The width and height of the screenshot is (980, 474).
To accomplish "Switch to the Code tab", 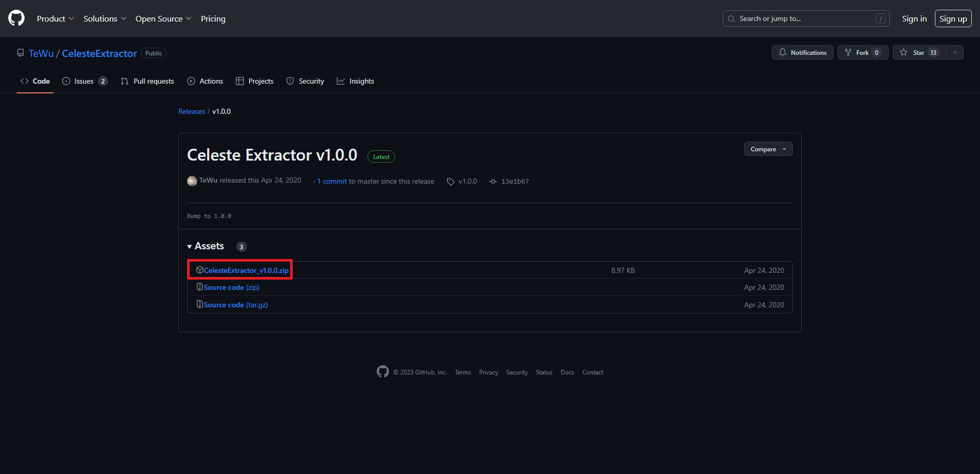I will (x=35, y=81).
